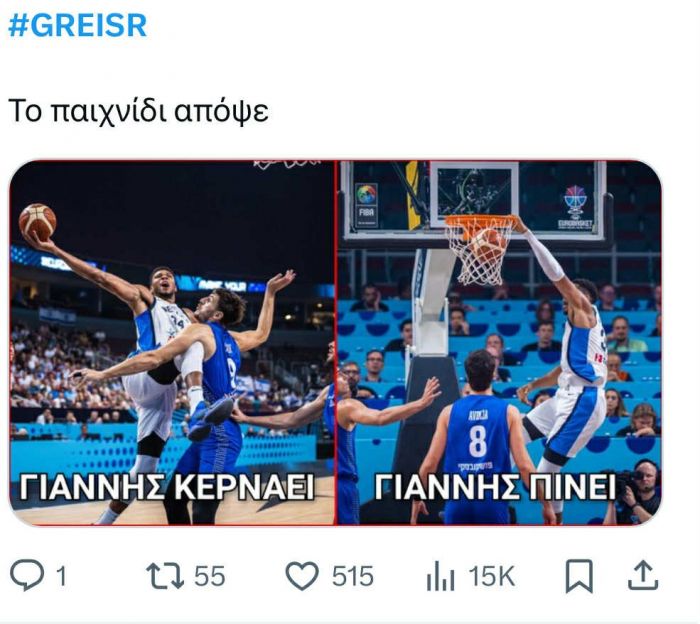Screen dimensions: 700x624
Task: Click the FIBA logo on the backboard
Action: [367, 205]
